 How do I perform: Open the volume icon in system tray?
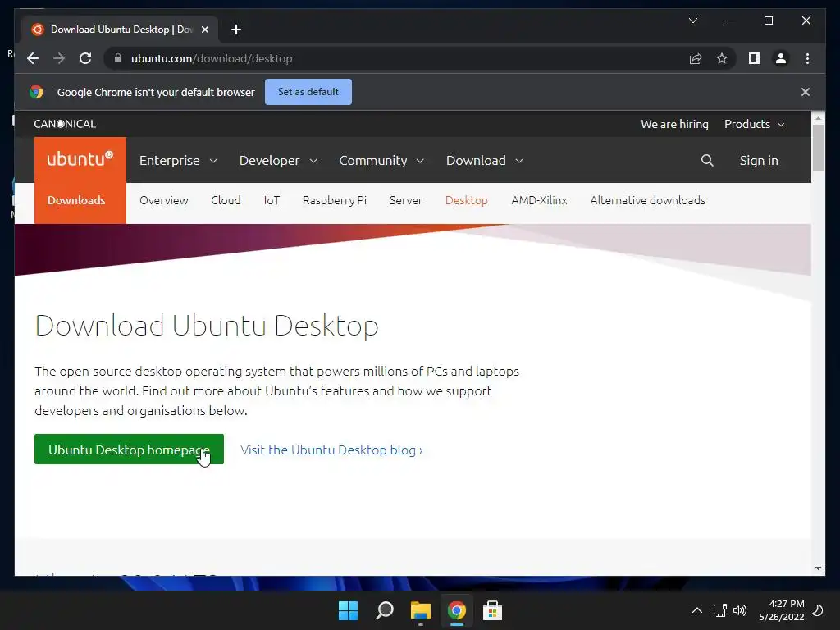pos(740,610)
